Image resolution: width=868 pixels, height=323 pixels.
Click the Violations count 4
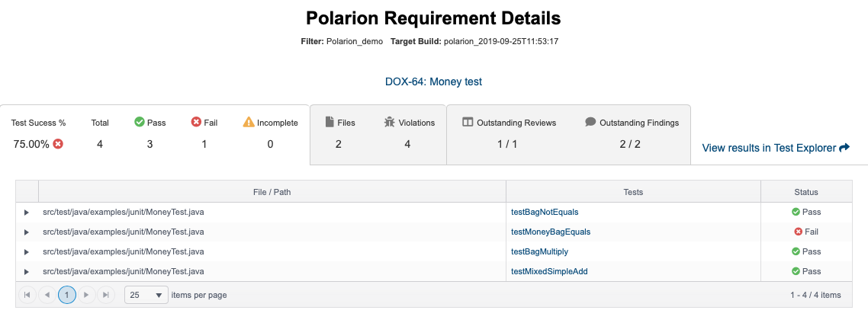[x=407, y=144]
